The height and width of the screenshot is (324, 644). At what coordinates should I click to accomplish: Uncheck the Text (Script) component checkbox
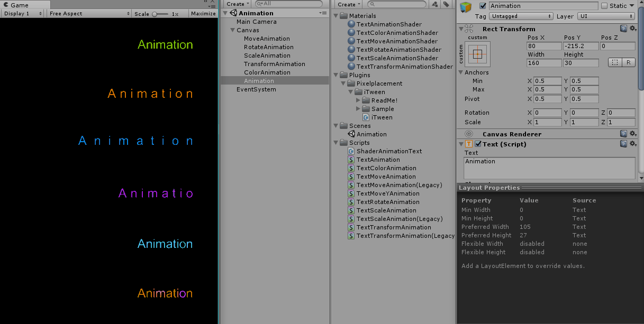pos(478,144)
